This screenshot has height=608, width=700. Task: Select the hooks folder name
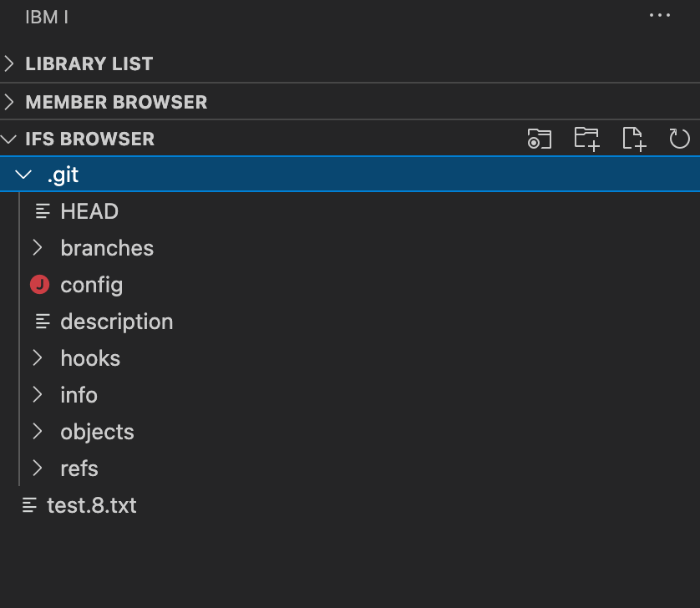(90, 358)
